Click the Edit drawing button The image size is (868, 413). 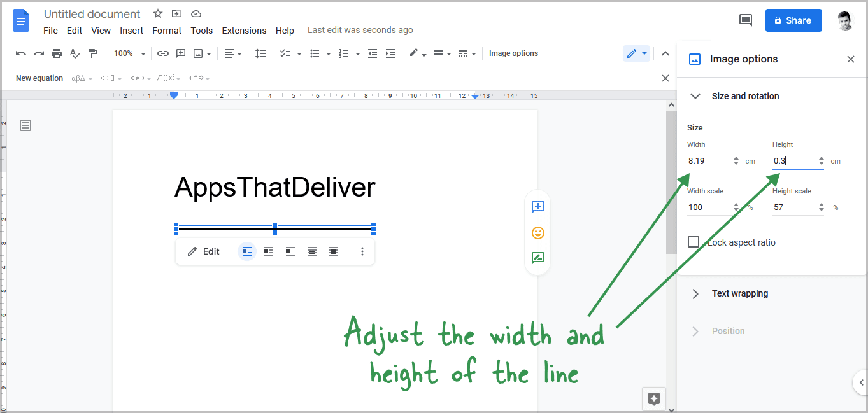click(x=204, y=251)
